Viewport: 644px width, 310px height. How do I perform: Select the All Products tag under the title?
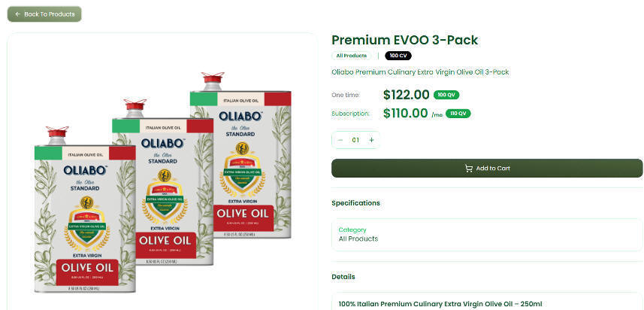(x=352, y=56)
